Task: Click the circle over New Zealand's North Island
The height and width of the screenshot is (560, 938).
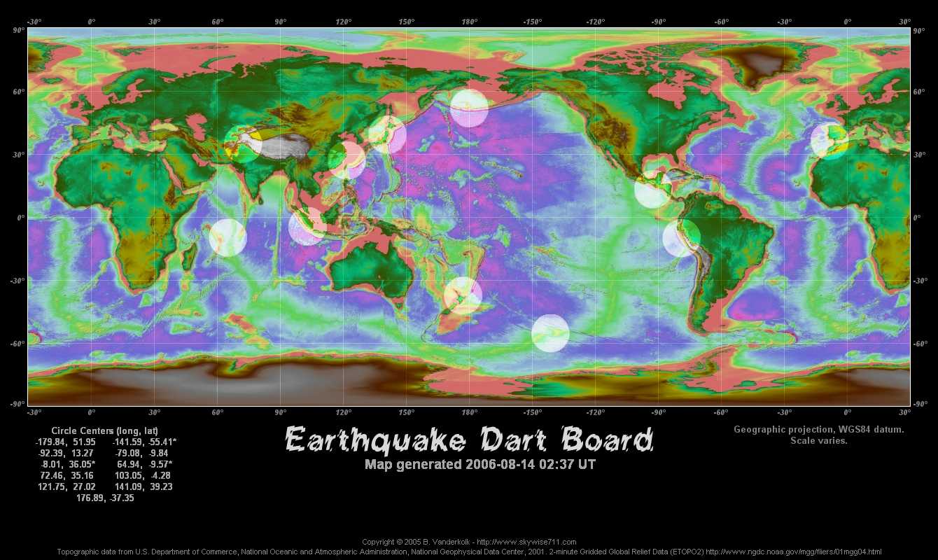Action: click(463, 295)
